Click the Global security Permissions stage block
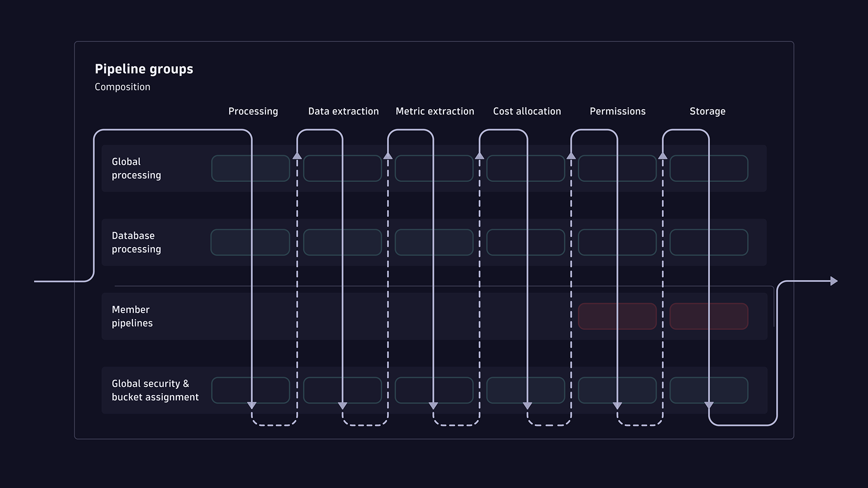The width and height of the screenshot is (868, 488). coord(617,390)
